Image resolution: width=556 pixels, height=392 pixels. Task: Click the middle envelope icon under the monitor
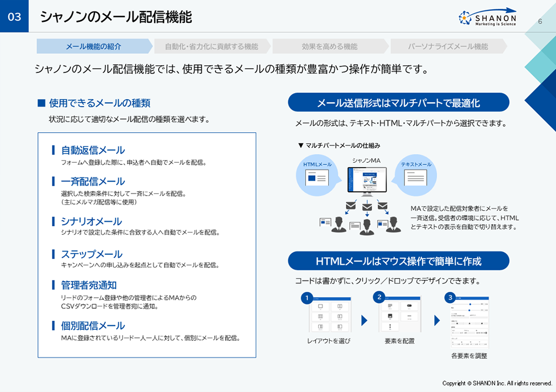(367, 207)
